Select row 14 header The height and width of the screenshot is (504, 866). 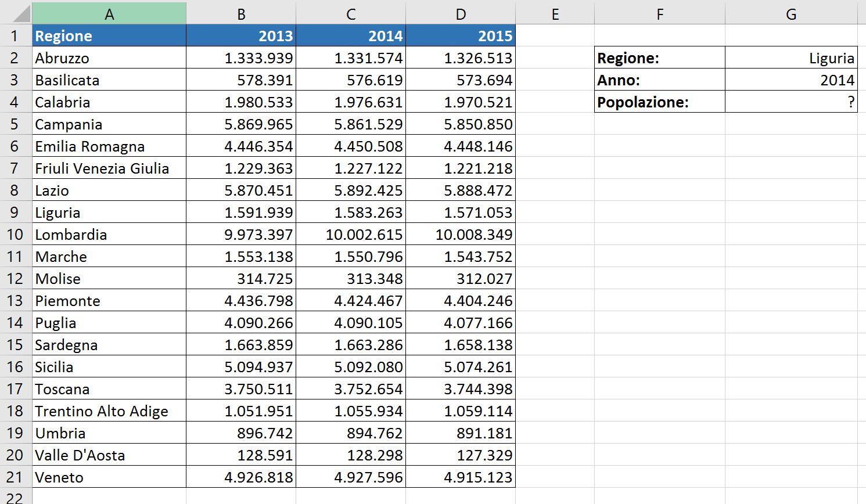tap(16, 323)
